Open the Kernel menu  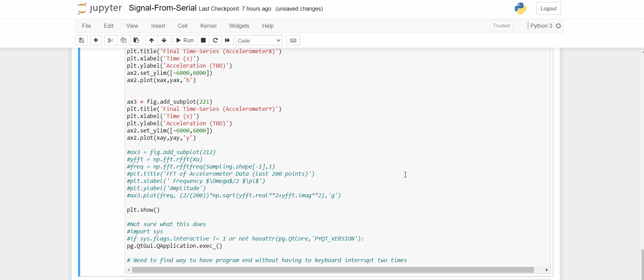[x=208, y=26]
